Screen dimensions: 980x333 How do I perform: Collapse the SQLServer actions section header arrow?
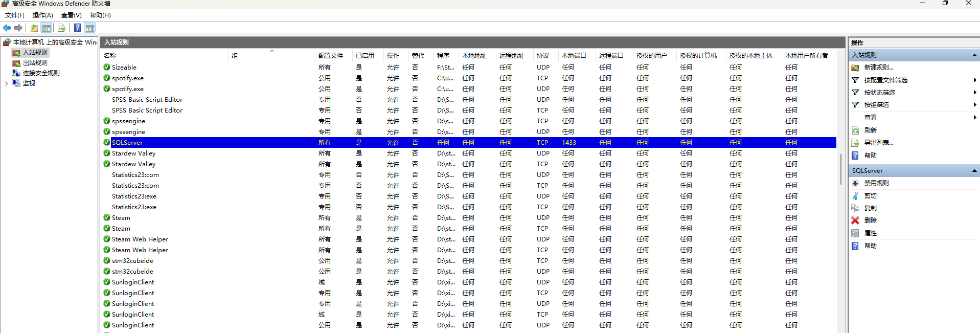pos(974,171)
